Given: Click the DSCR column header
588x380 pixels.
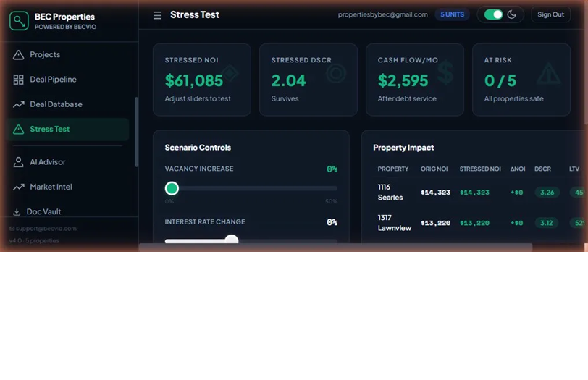Looking at the screenshot, I should point(542,169).
